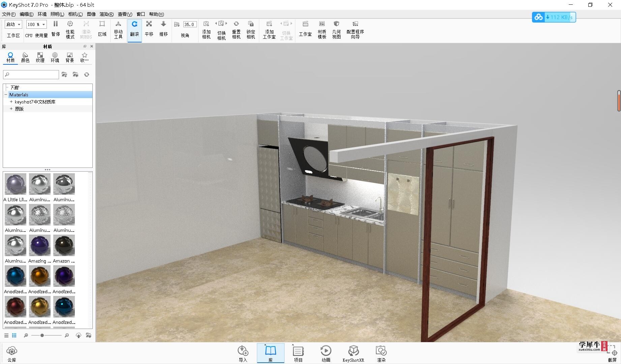Undock the library panel
The height and width of the screenshot is (364, 621).
85,47
